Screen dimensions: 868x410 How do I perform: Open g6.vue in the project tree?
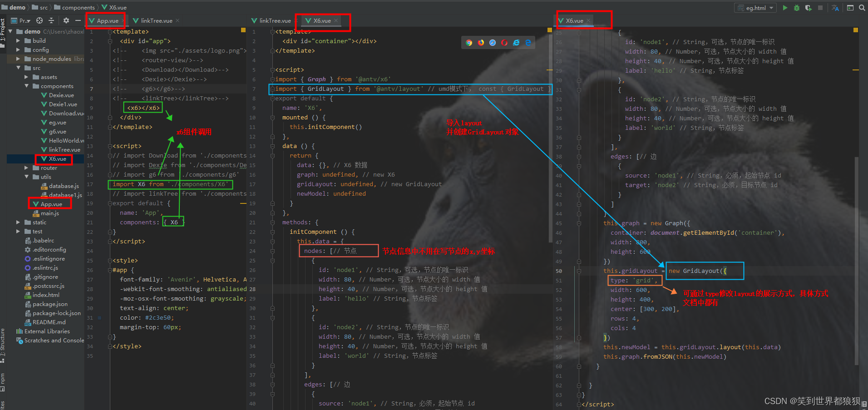57,131
